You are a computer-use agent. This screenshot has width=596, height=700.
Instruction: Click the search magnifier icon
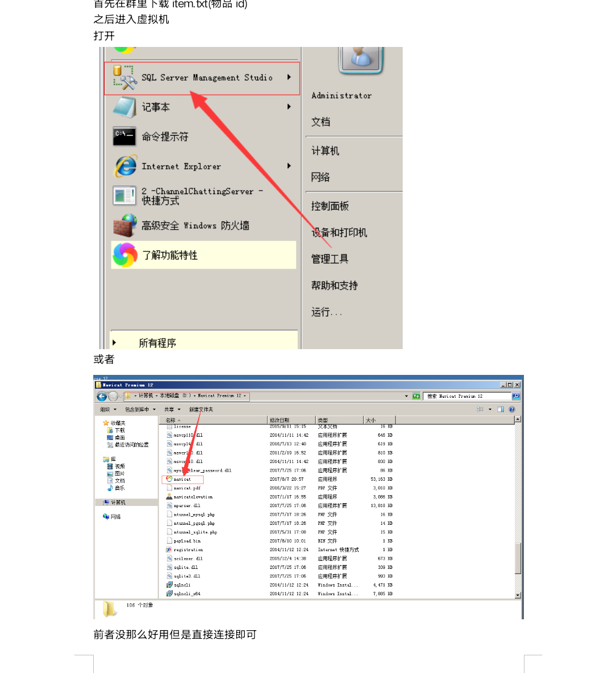(516, 396)
